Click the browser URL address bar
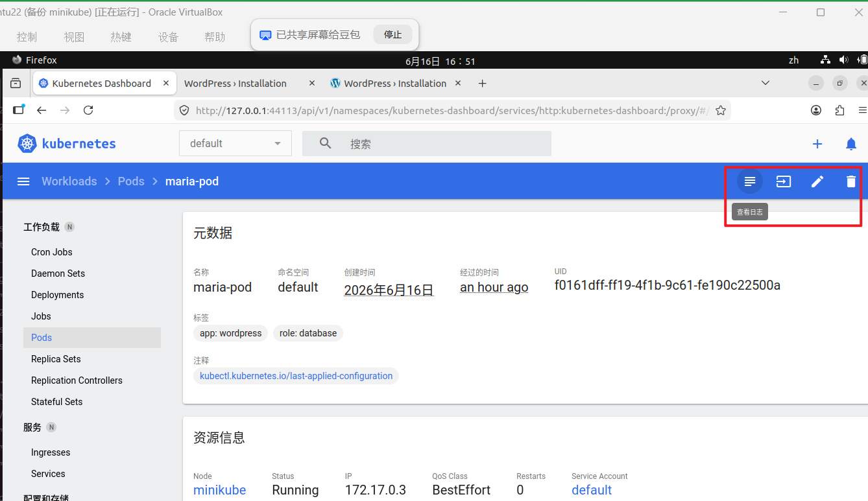The image size is (868, 501). [452, 110]
